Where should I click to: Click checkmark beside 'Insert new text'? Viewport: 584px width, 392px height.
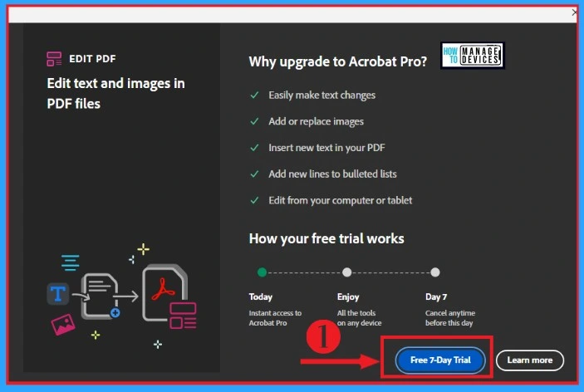click(254, 148)
